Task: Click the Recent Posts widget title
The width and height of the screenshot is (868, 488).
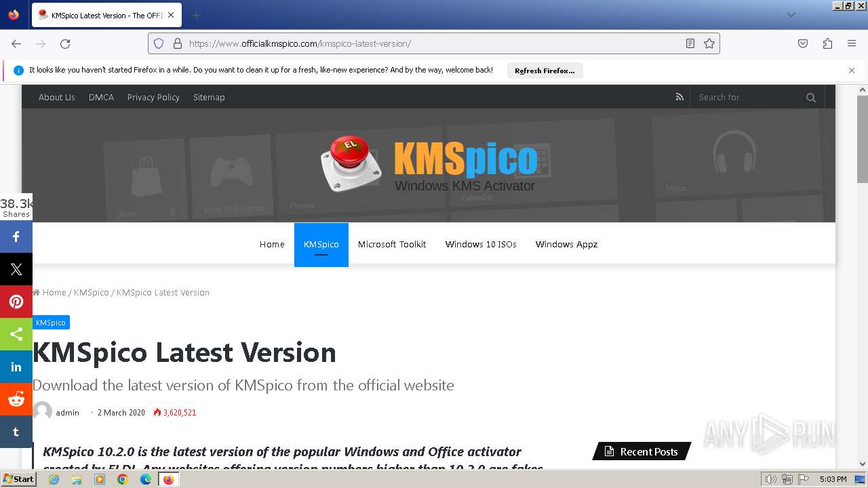Action: (642, 451)
